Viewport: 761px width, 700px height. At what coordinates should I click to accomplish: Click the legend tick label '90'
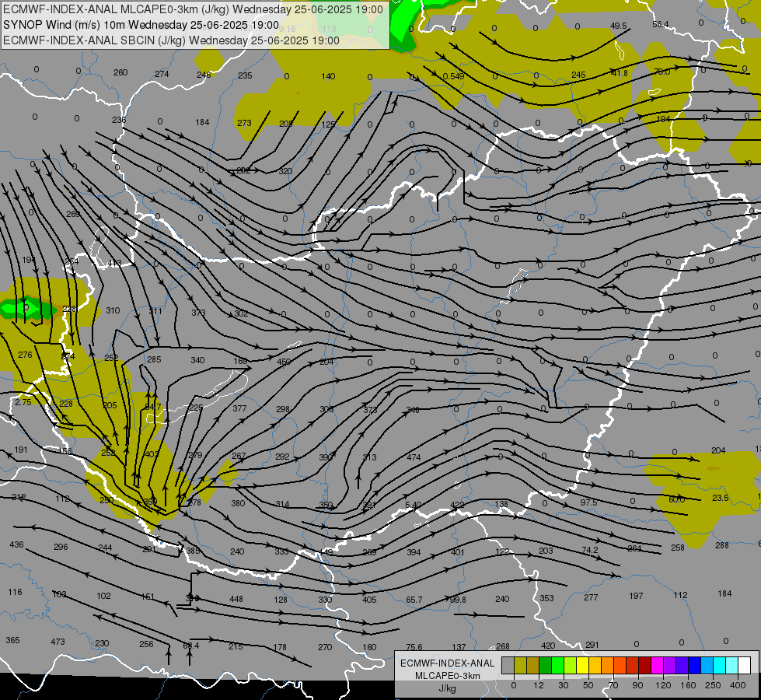point(637,685)
